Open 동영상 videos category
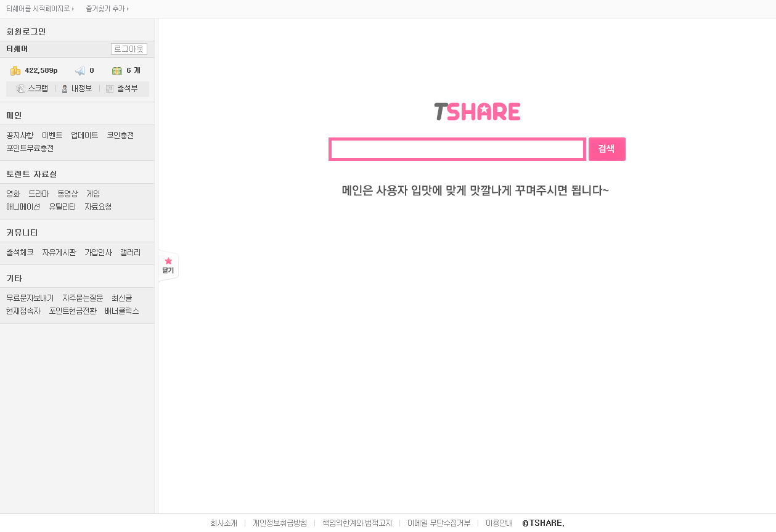776x532 pixels. point(68,194)
